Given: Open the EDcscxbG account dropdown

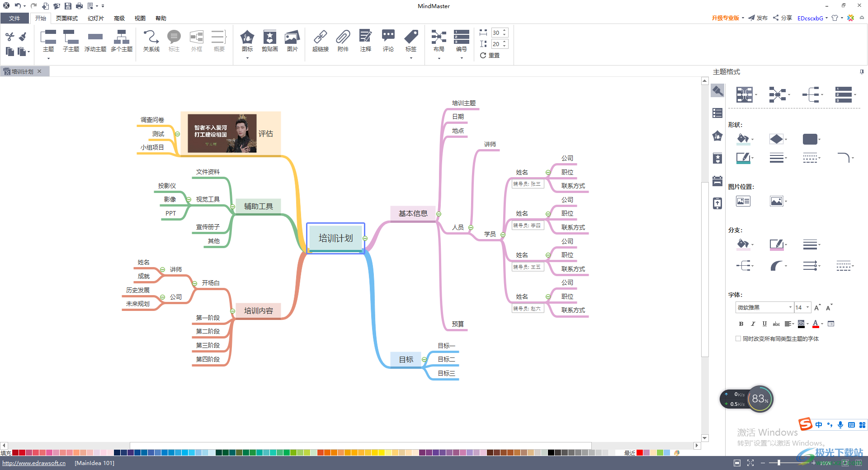Looking at the screenshot, I should 812,18.
